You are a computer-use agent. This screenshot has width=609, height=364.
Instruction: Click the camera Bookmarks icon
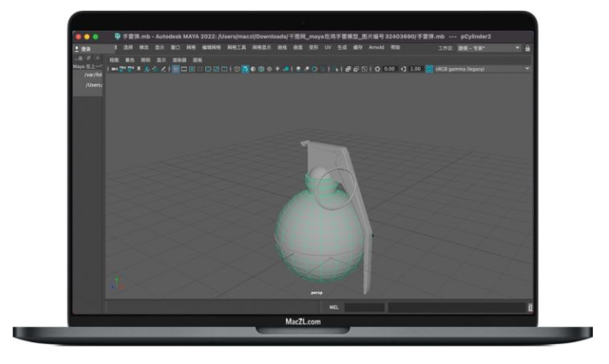tap(139, 69)
